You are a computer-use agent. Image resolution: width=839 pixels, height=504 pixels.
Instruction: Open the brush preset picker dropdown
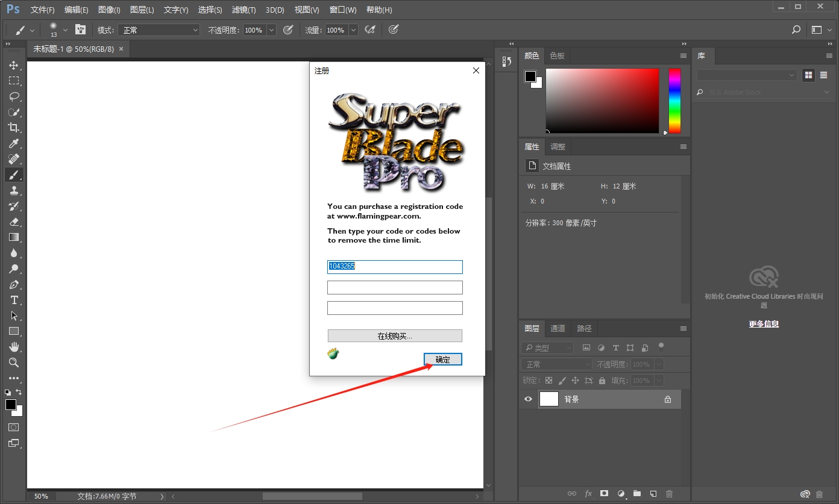pos(65,30)
